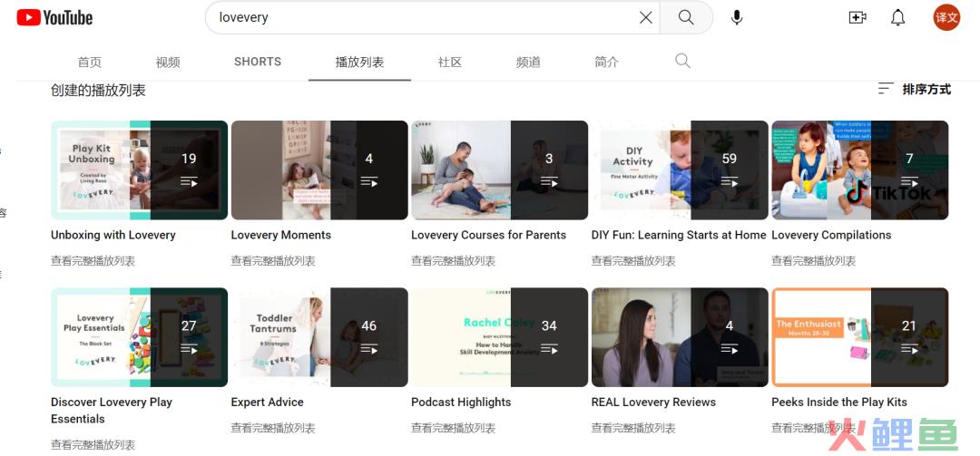Click the playlist icon on the DIY Fun thumbnail
This screenshot has height=456, width=980.
point(730,182)
